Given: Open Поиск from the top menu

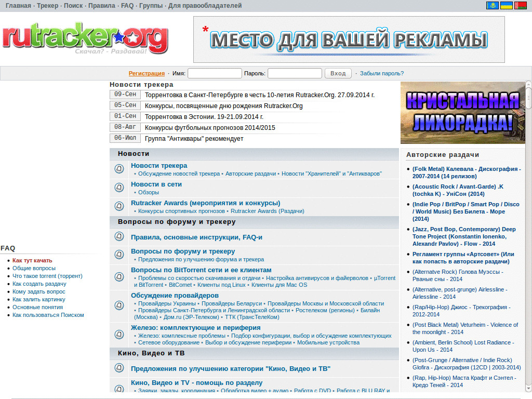Looking at the screenshot, I should point(73,5).
